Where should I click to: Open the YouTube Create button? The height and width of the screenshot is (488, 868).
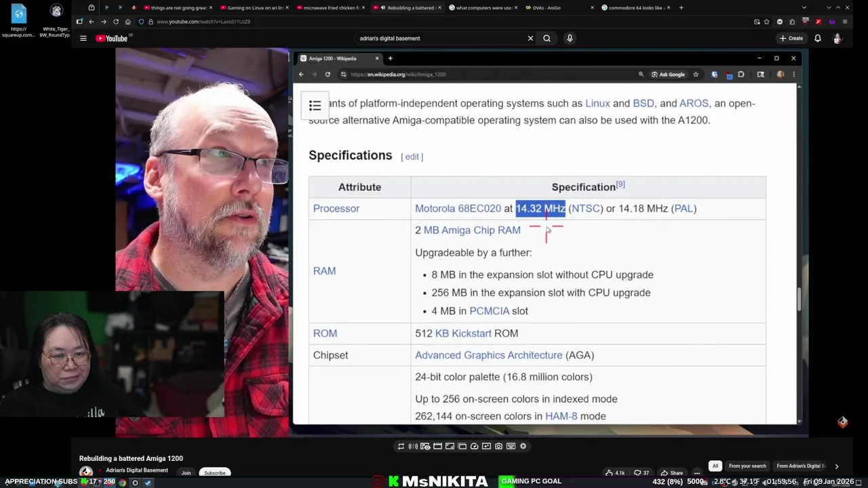point(791,39)
